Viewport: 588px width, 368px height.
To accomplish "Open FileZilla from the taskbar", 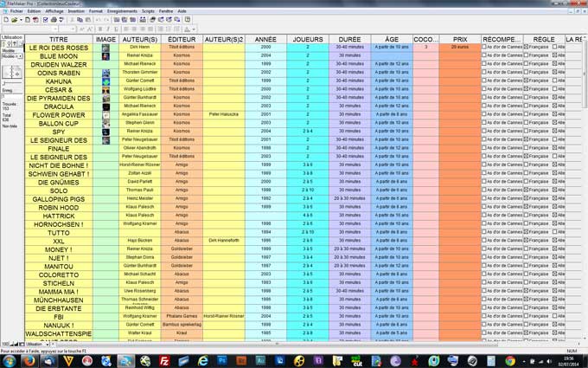I will [x=164, y=360].
